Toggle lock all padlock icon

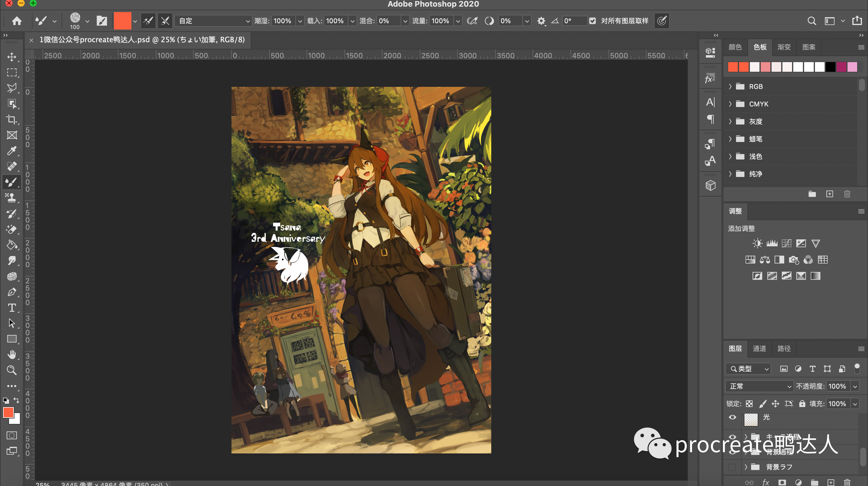click(802, 404)
